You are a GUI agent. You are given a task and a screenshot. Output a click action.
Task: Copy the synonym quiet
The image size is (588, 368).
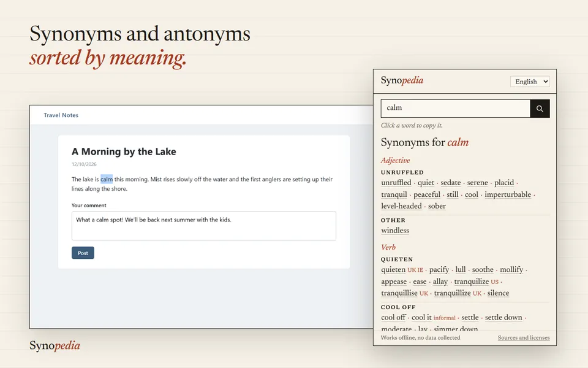pos(426,183)
